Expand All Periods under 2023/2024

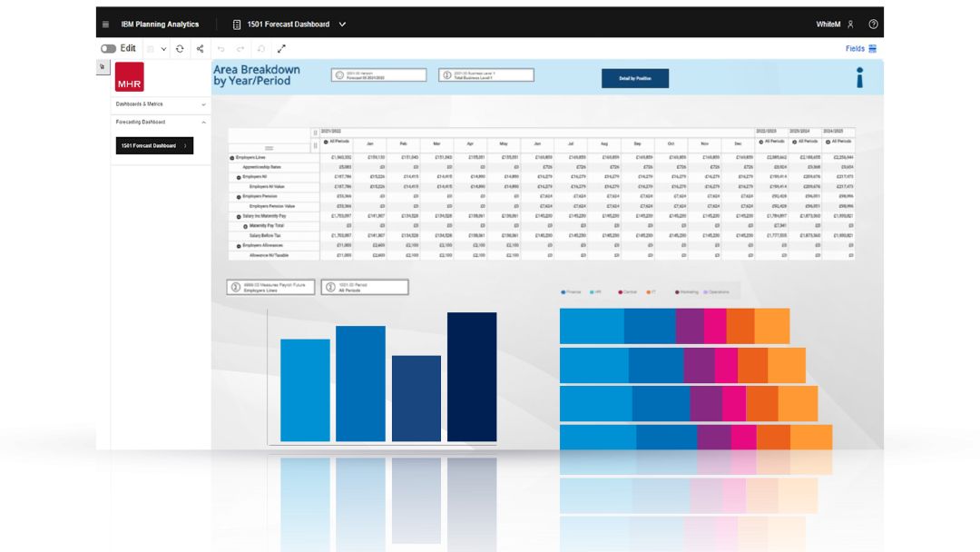[794, 142]
